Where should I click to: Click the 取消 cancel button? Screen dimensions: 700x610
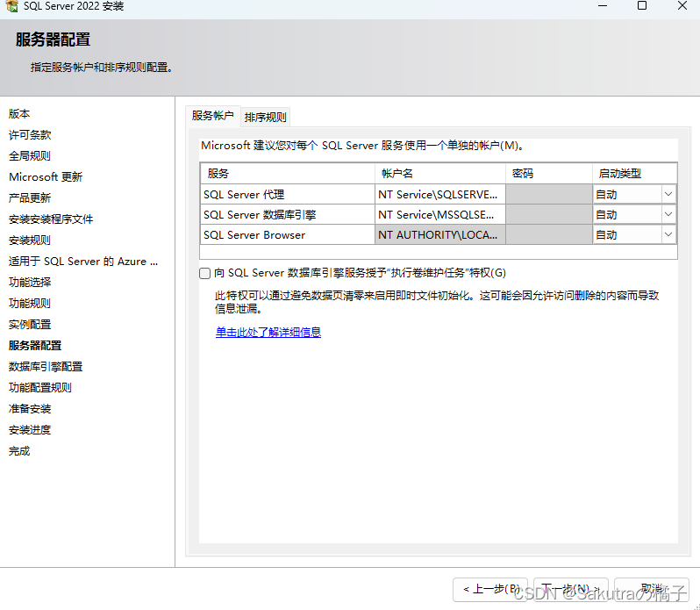click(x=652, y=590)
